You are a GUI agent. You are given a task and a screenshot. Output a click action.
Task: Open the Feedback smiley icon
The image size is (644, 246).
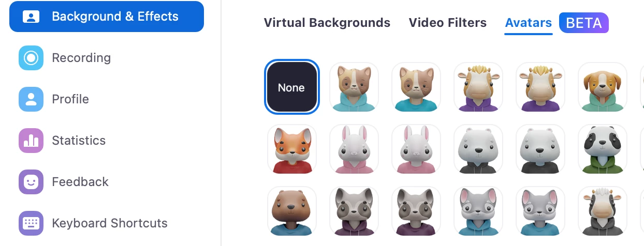(31, 182)
